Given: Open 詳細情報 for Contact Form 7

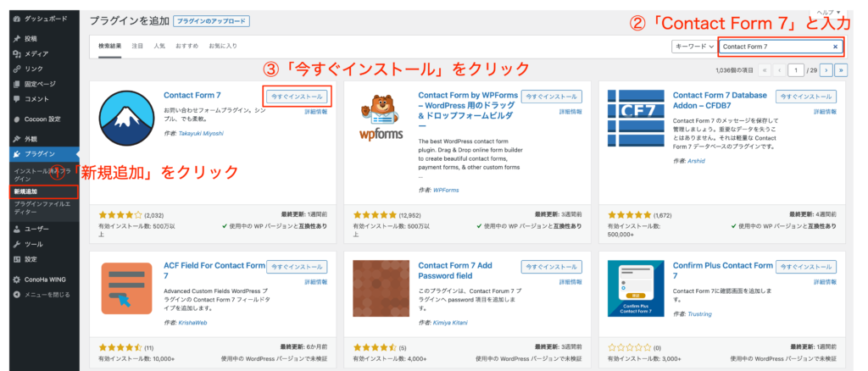Looking at the screenshot, I should tap(315, 112).
